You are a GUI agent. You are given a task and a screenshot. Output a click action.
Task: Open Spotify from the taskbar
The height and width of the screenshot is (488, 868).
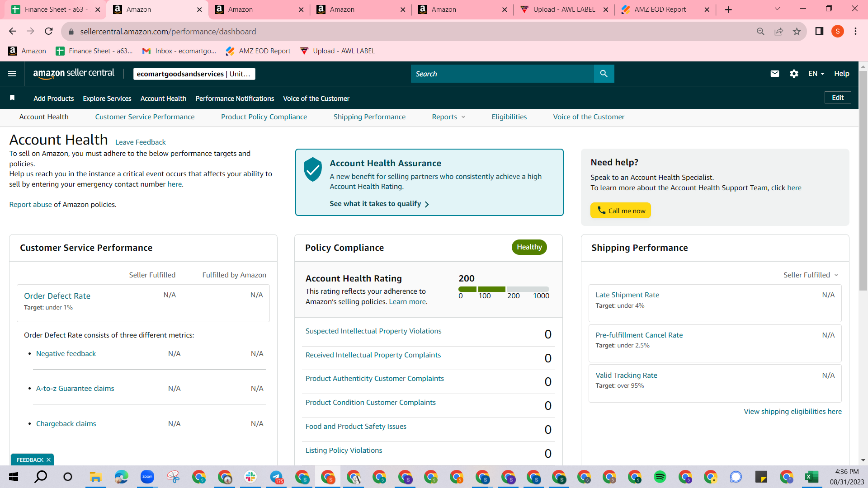[x=660, y=477]
